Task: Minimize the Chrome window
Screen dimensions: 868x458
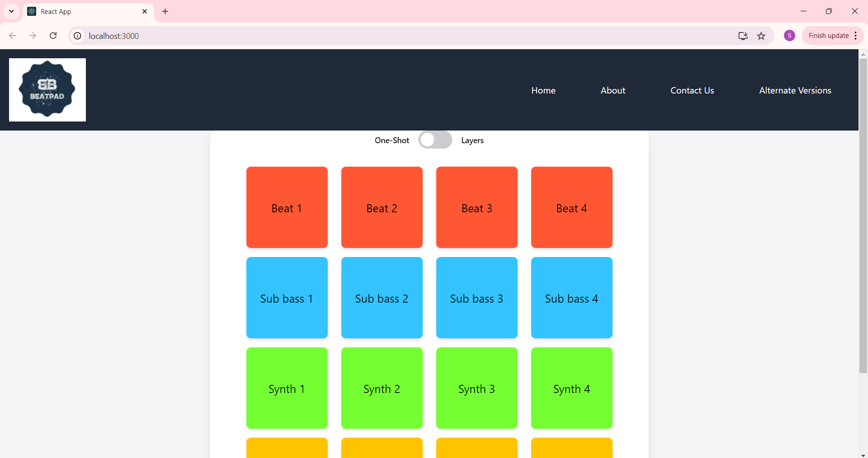Action: (x=803, y=11)
